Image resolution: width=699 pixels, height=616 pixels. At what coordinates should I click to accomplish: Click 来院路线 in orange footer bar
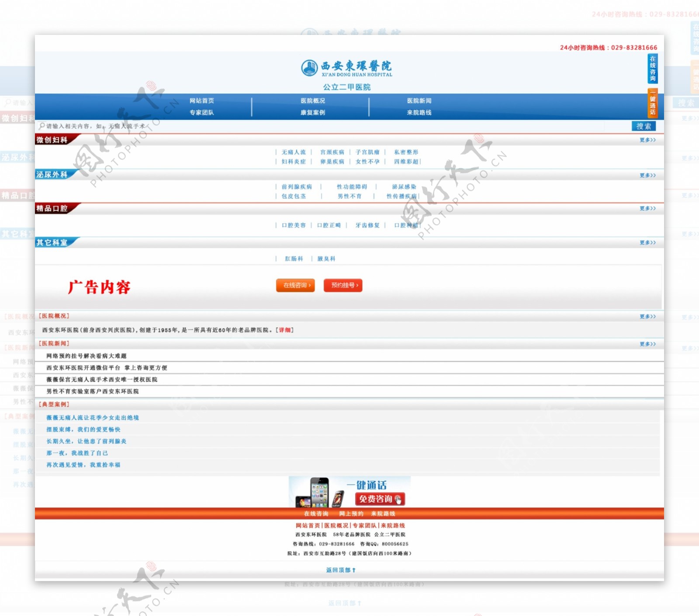tap(383, 514)
